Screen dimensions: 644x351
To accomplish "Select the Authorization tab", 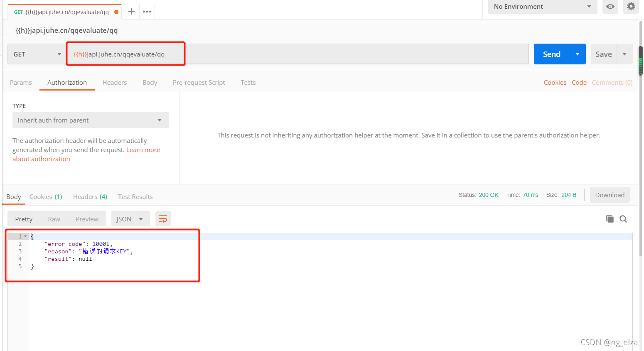I will [x=67, y=82].
